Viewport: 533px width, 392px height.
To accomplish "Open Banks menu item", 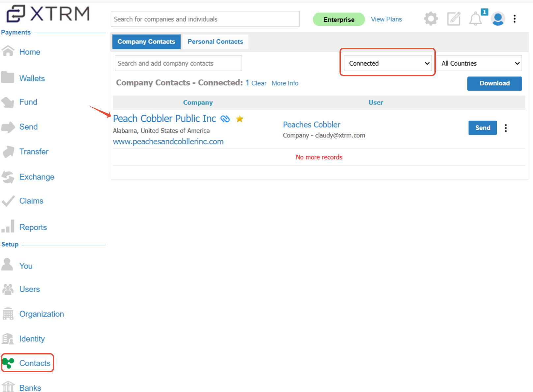I will (x=30, y=388).
